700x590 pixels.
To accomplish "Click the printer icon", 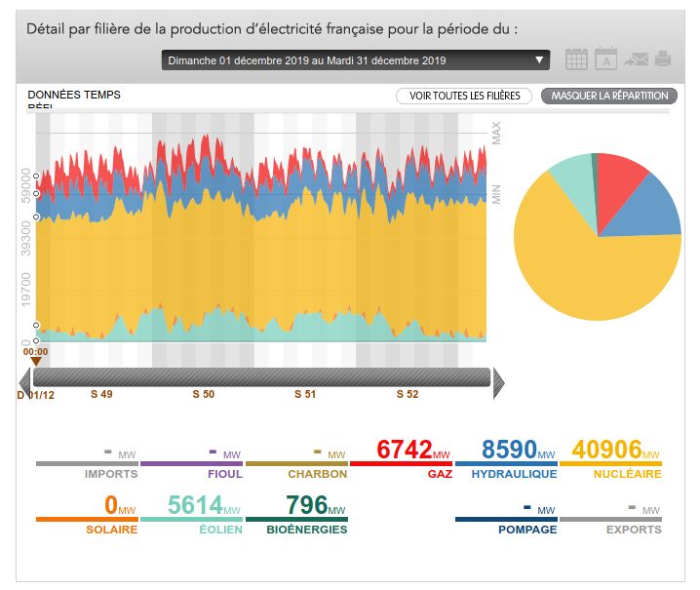I will tap(664, 59).
